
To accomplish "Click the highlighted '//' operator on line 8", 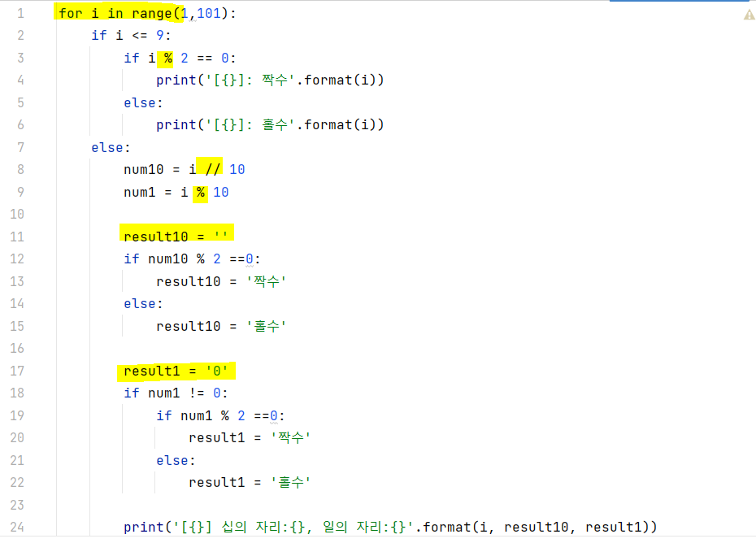I will (213, 170).
